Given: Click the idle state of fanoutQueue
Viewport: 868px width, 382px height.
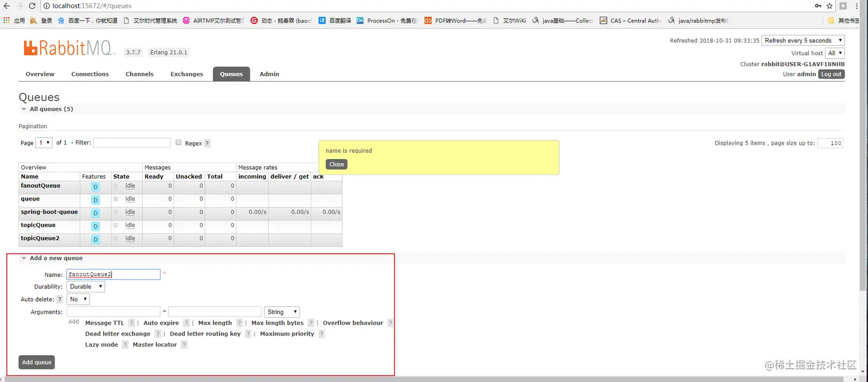Looking at the screenshot, I should 130,186.
